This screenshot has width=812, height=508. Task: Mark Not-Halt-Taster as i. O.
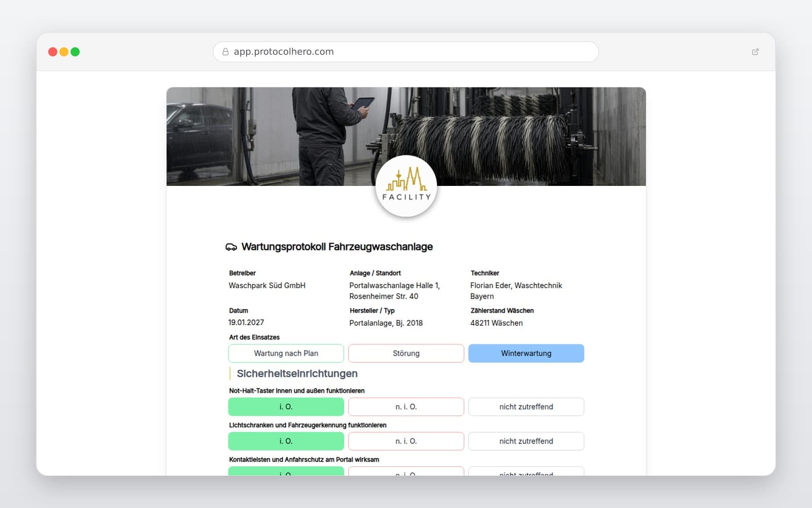[x=286, y=407]
